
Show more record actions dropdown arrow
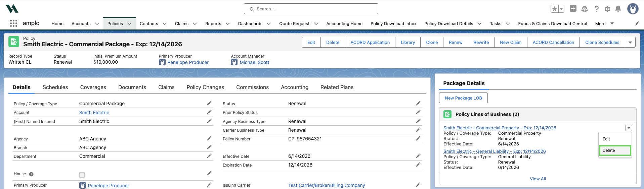(630, 42)
